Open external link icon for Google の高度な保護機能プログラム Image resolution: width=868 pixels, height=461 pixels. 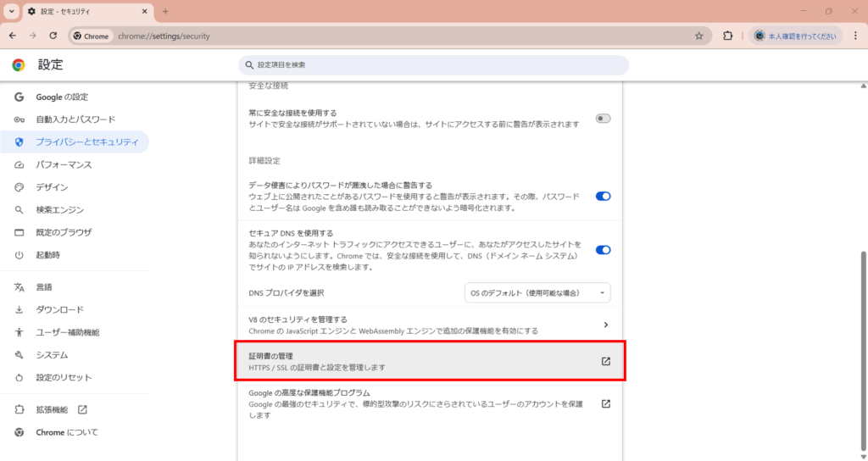pos(605,403)
